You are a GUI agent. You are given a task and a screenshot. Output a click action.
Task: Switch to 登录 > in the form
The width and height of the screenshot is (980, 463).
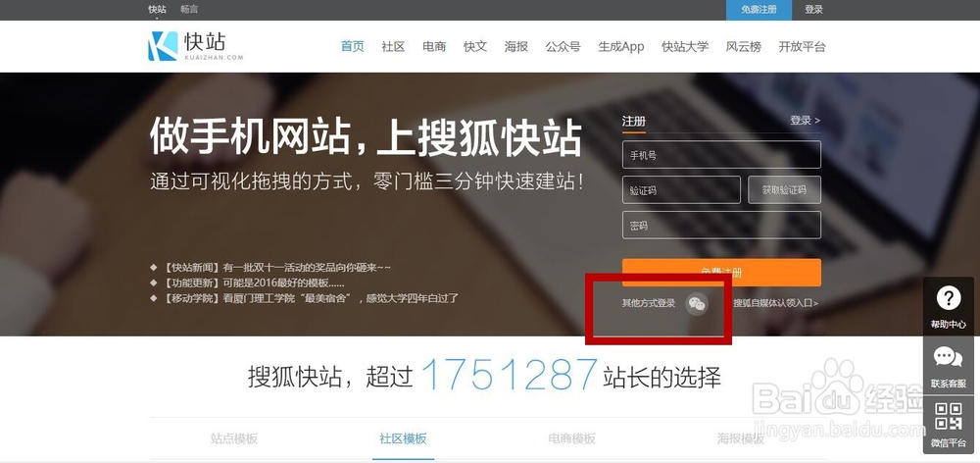coord(805,120)
